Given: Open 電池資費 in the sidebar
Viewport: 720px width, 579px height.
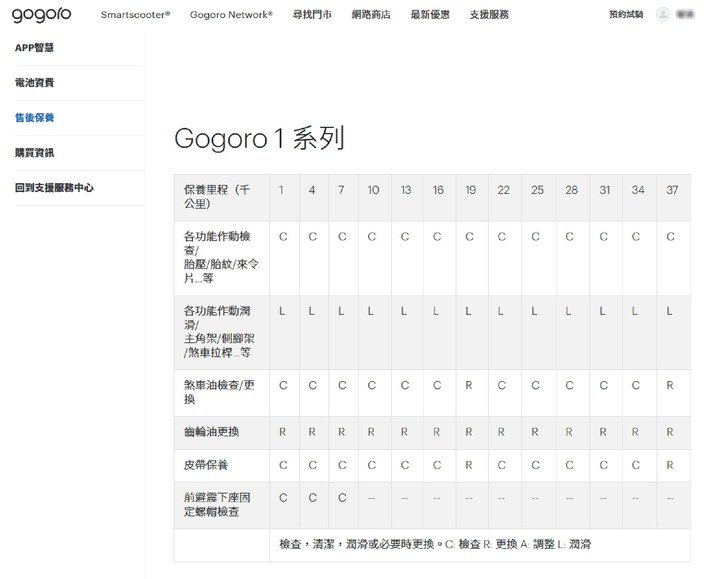Looking at the screenshot, I should 34,83.
